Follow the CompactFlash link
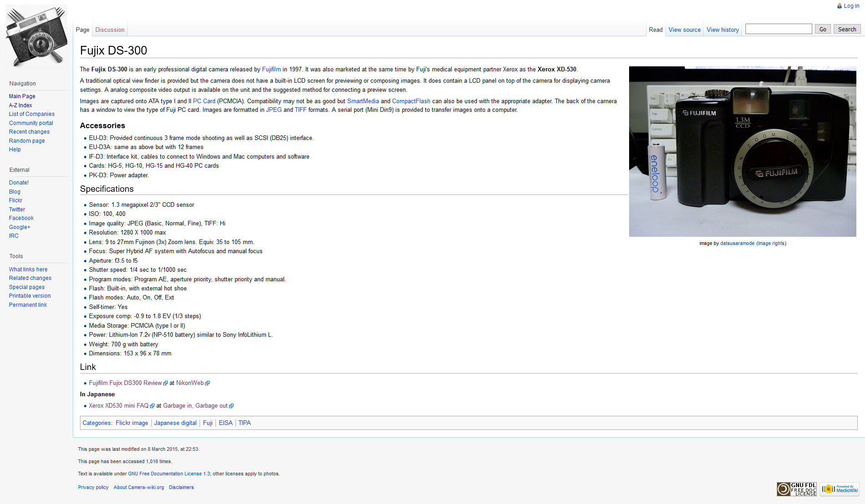 click(411, 101)
